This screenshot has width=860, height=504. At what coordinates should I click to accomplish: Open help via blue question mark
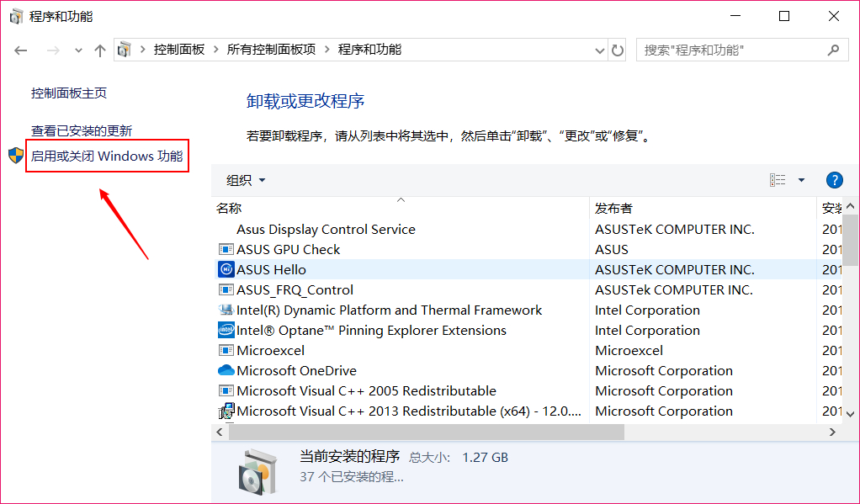pyautogui.click(x=834, y=180)
